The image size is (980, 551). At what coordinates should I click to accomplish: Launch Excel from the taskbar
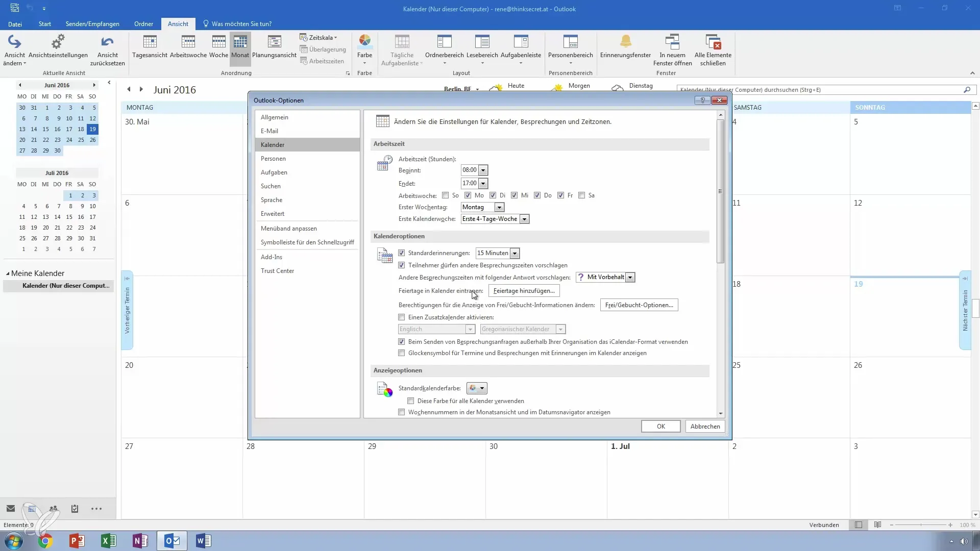[x=108, y=541]
